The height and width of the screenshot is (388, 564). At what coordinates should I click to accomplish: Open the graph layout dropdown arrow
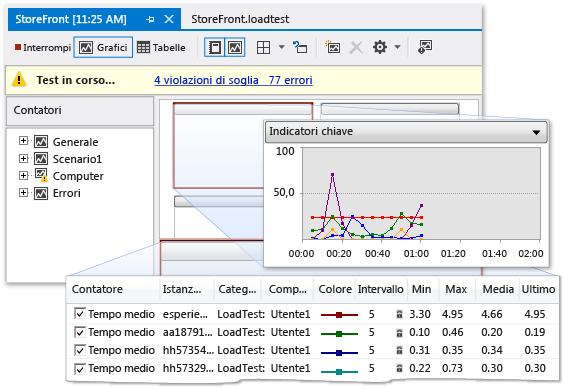[x=282, y=47]
